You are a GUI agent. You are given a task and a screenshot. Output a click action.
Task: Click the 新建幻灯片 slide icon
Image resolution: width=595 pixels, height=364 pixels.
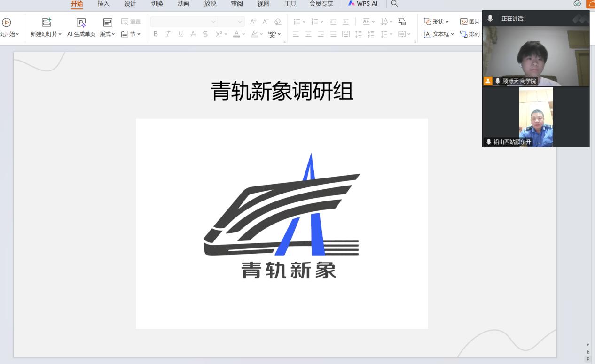pyautogui.click(x=46, y=22)
